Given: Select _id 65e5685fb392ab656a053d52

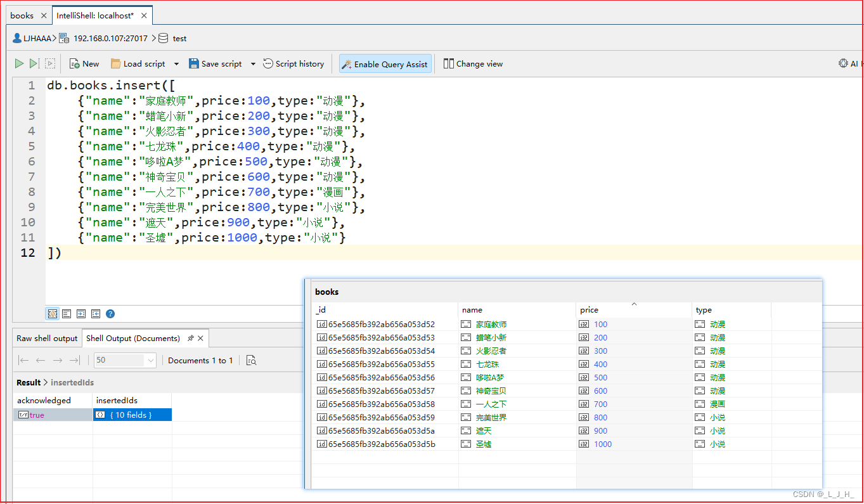Looking at the screenshot, I should [386, 324].
